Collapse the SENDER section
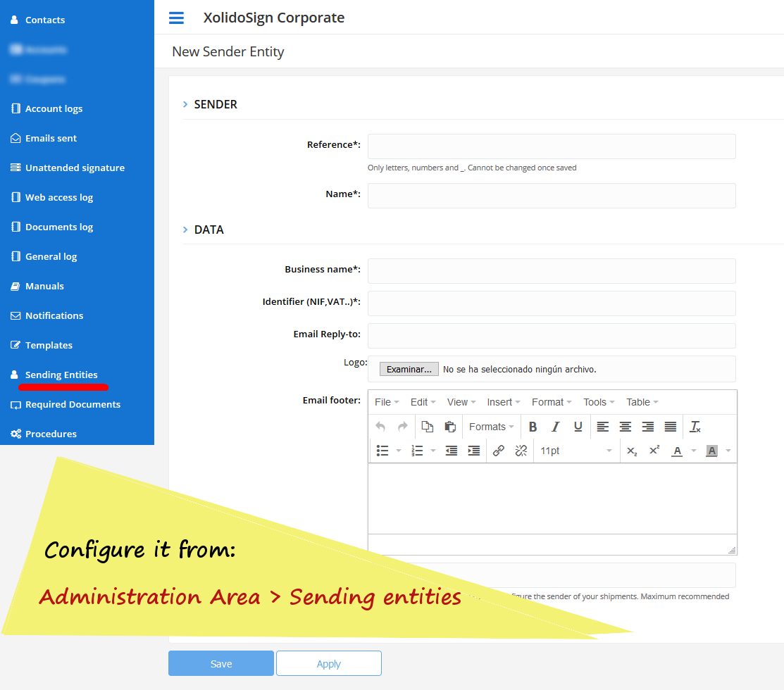 point(185,104)
